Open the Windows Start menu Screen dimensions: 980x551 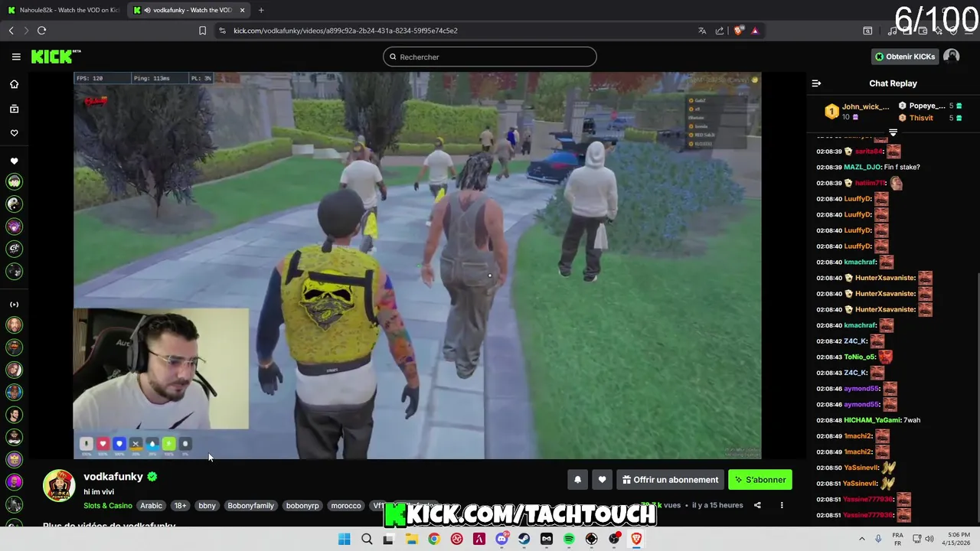click(x=345, y=539)
